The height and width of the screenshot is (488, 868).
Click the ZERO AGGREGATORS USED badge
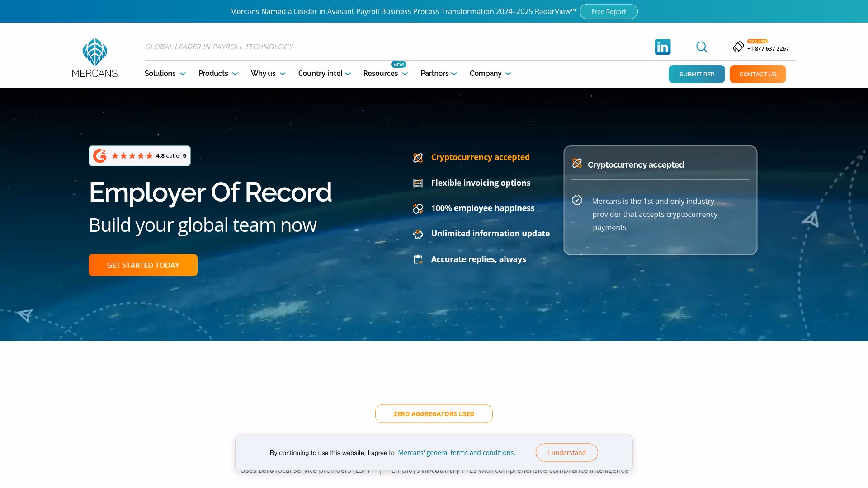coord(434,413)
